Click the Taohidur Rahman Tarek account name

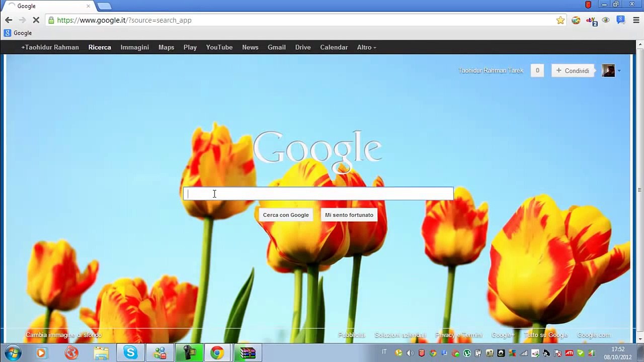click(x=491, y=71)
